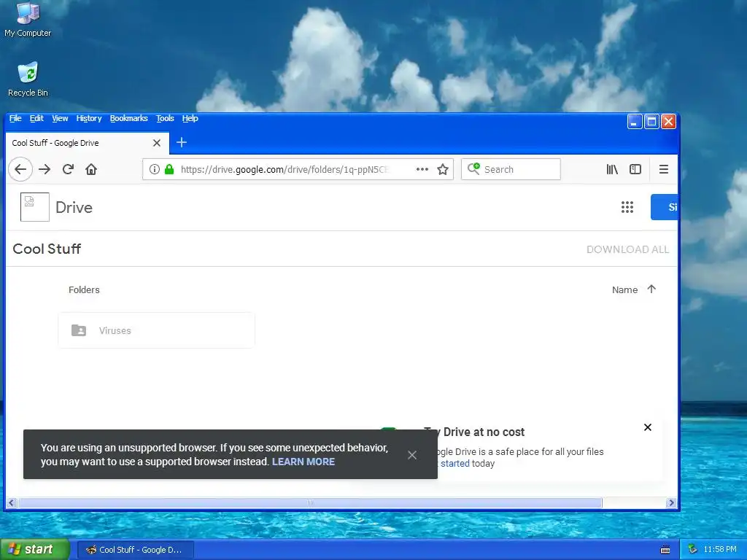This screenshot has height=560, width=747.
Task: Close the Cool Stuff - Google Drive tab
Action: [157, 143]
